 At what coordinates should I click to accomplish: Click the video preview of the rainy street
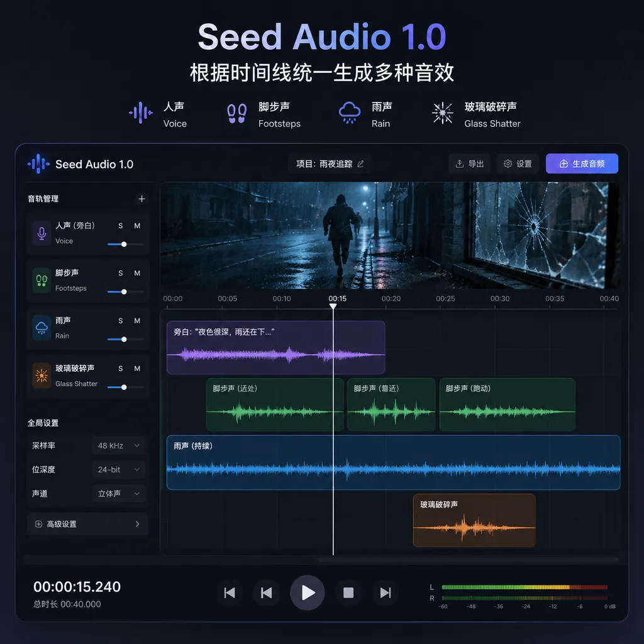tap(390, 235)
